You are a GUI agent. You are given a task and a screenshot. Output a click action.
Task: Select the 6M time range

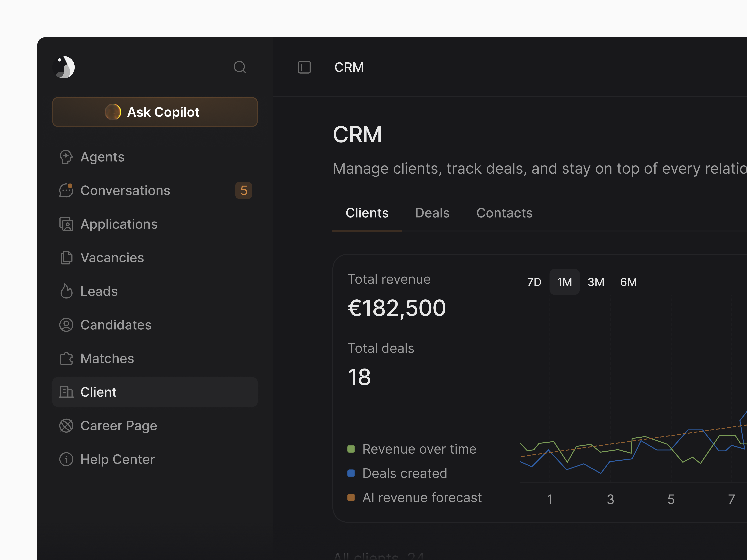628,282
